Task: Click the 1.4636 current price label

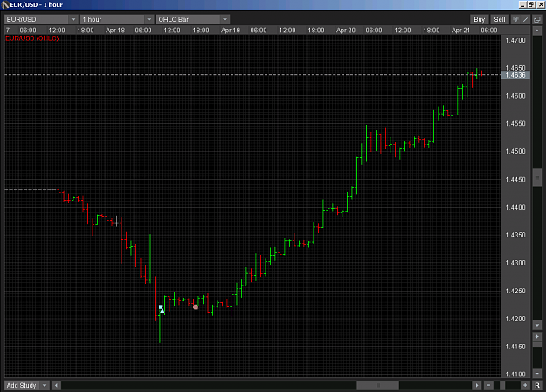Action: click(515, 75)
